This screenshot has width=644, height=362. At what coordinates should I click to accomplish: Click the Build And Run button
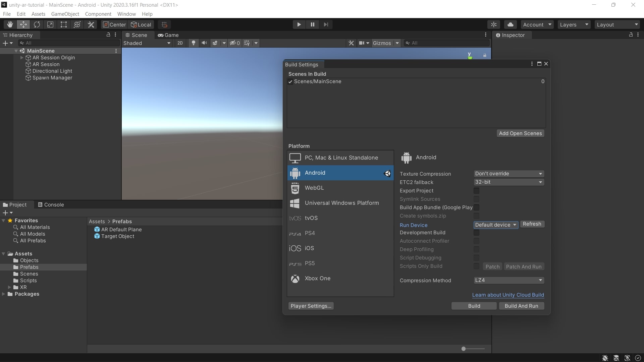point(521,305)
